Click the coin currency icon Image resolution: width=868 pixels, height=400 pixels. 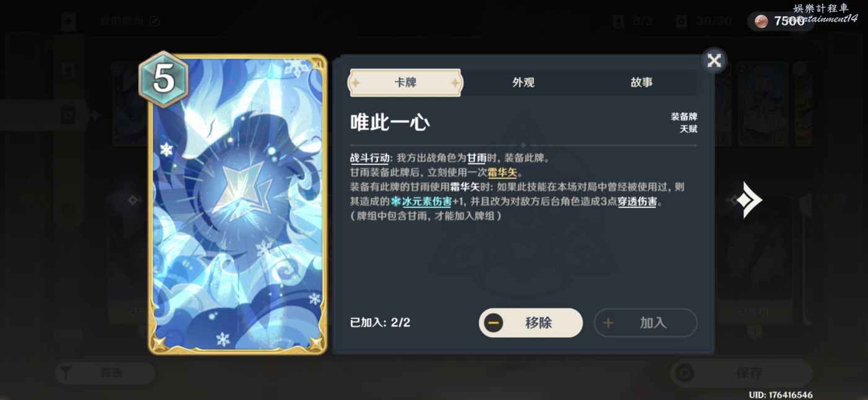click(761, 22)
